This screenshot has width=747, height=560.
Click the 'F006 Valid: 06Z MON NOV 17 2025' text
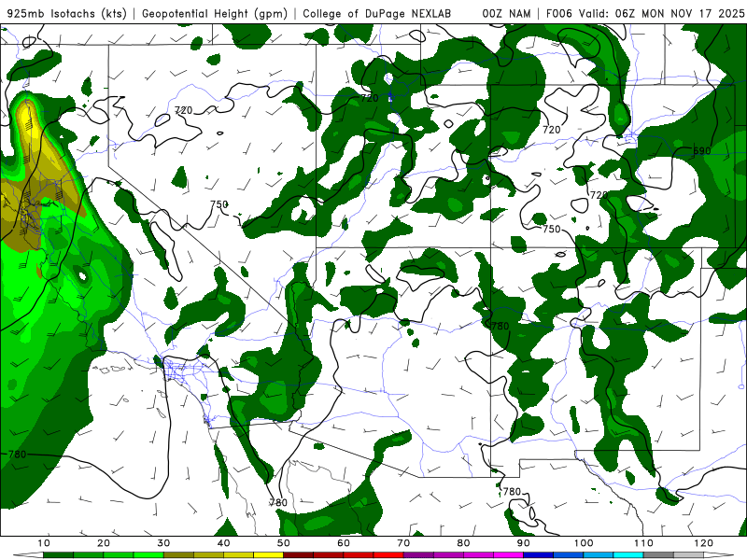[645, 14]
